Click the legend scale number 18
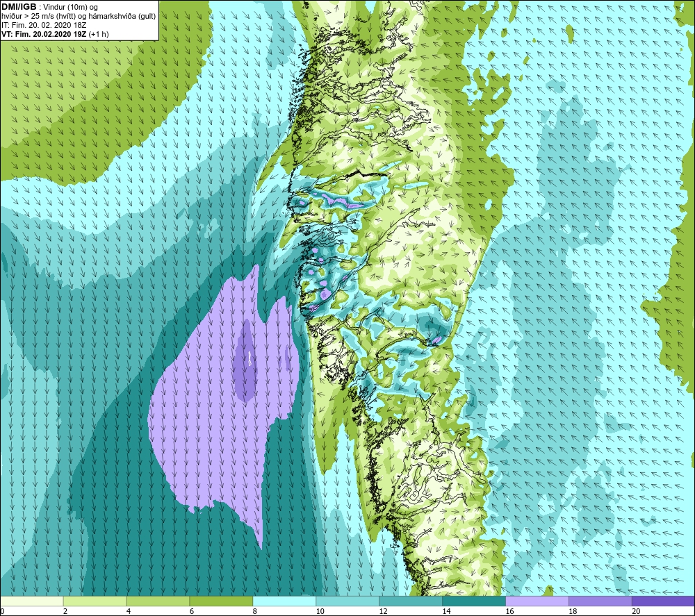The height and width of the screenshot is (616, 695). click(573, 611)
